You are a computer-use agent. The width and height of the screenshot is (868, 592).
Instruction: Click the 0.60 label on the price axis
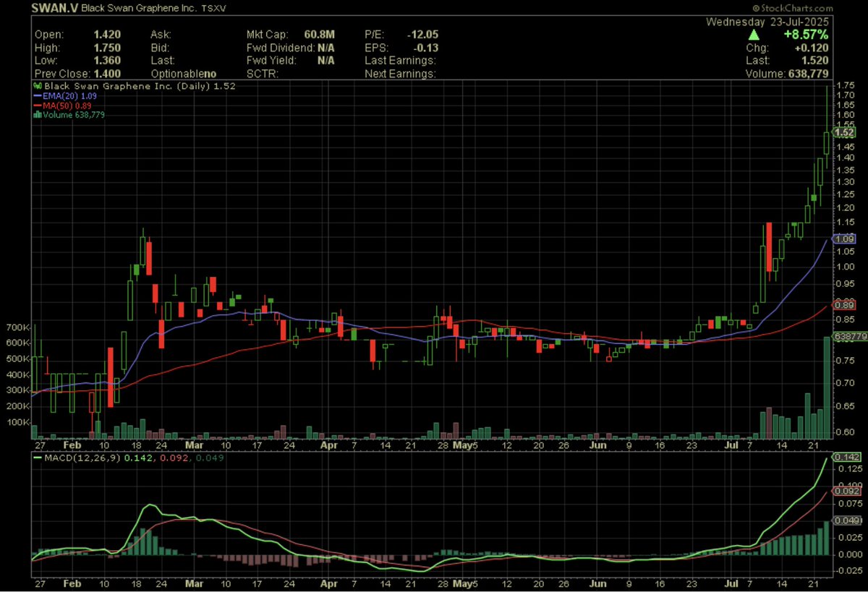pyautogui.click(x=846, y=433)
